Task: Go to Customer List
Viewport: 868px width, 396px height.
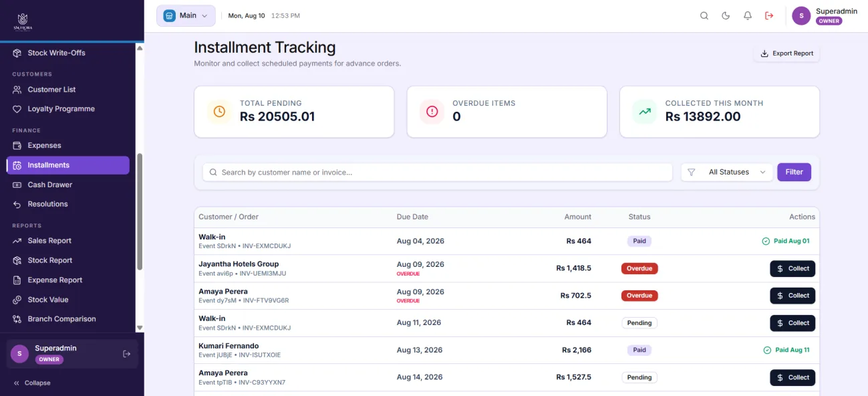Action: 67,90
